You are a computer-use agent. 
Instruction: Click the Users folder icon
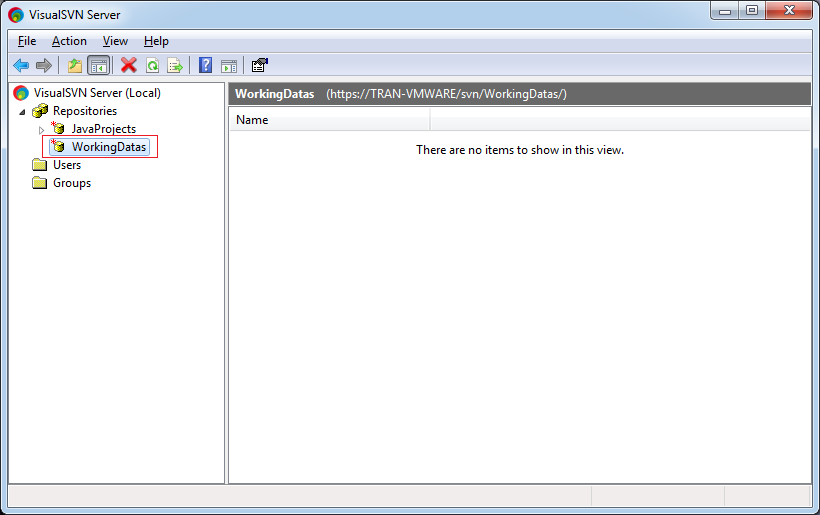pos(40,165)
